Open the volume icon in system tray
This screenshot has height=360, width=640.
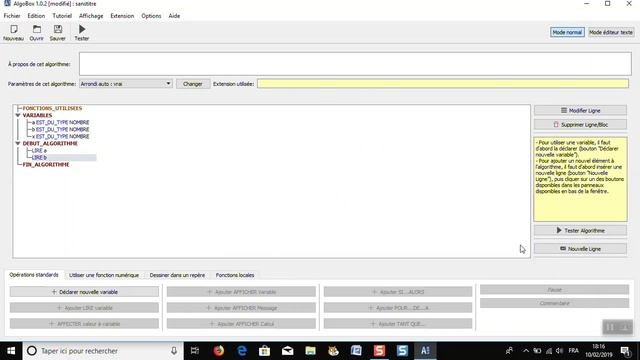pos(559,351)
